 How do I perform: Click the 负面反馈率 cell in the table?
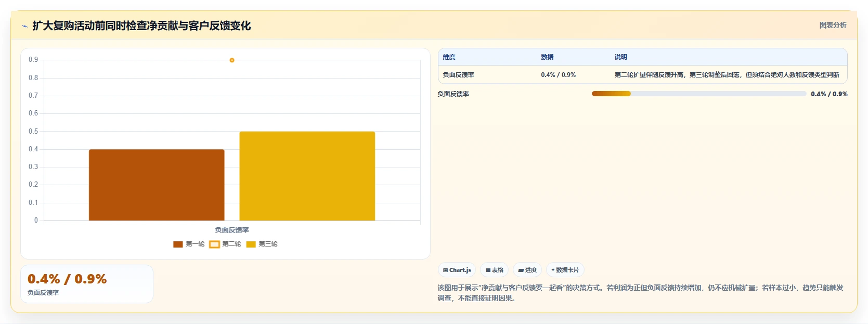(458, 75)
